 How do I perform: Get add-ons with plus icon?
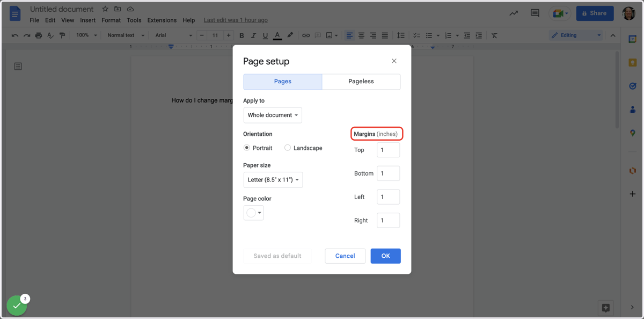tap(633, 194)
